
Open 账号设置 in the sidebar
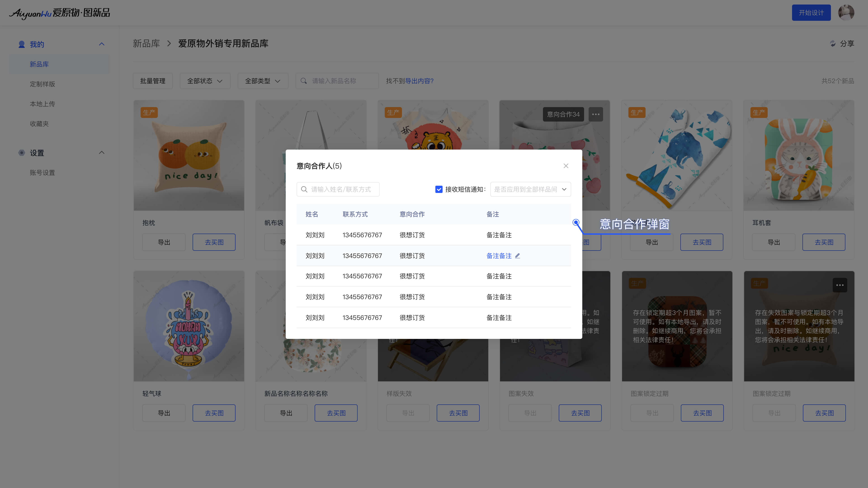[x=42, y=172]
